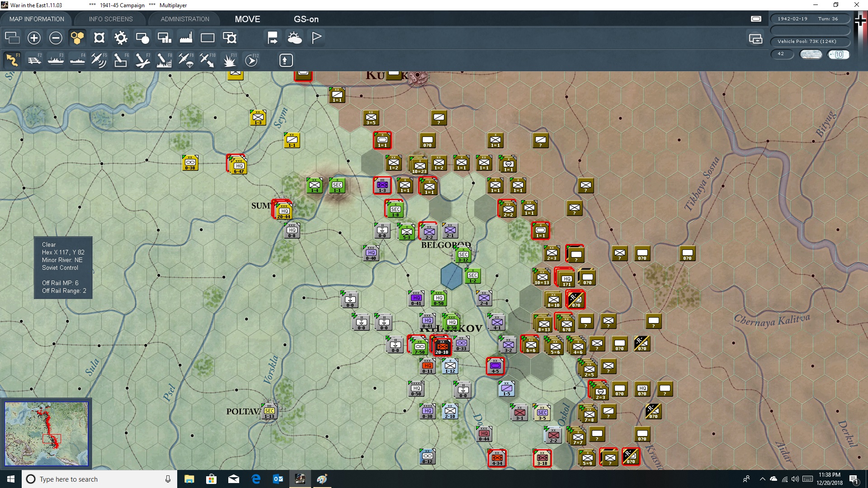Click the window return icon at right

[x=755, y=39]
